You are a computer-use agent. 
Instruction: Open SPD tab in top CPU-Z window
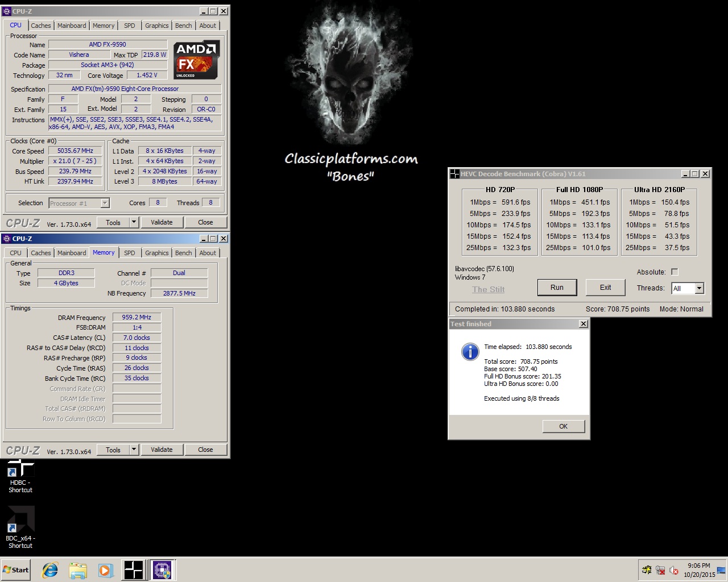pos(130,26)
